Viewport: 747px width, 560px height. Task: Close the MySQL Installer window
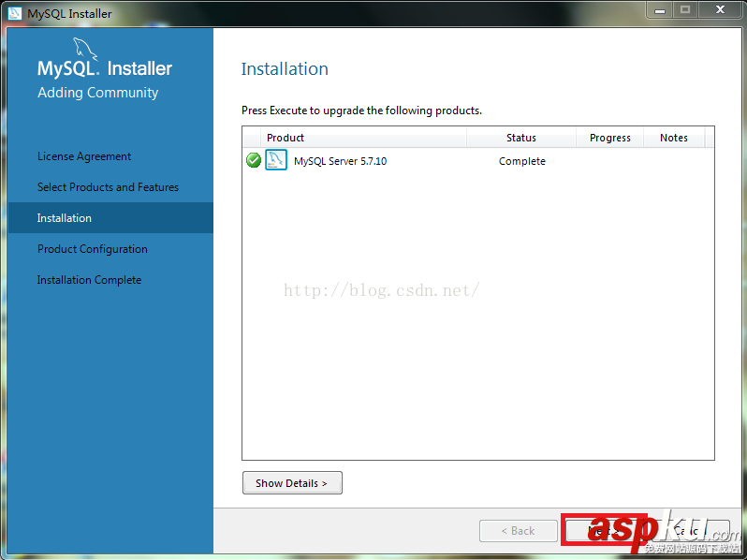coord(720,10)
